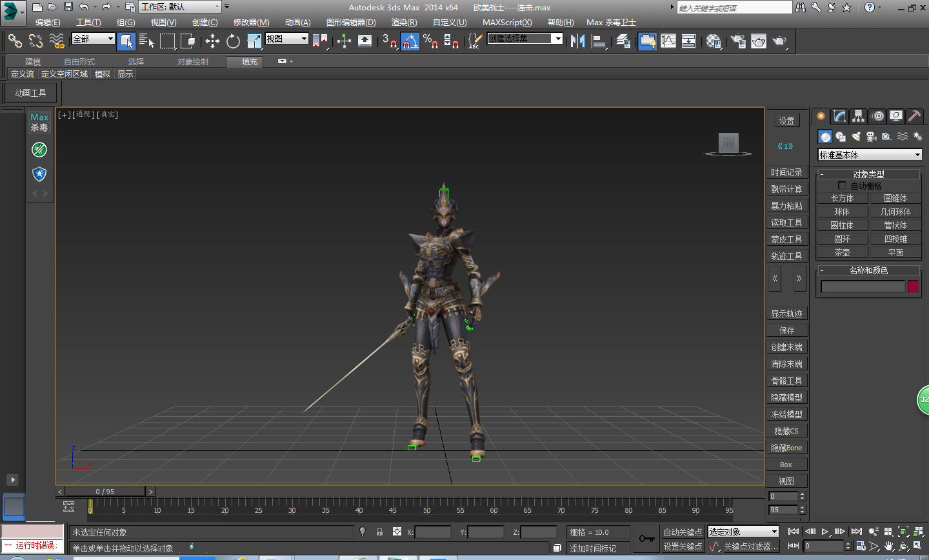This screenshot has height=560, width=929.
Task: Click the 蒙皮工具 skin tool button
Action: point(786,239)
